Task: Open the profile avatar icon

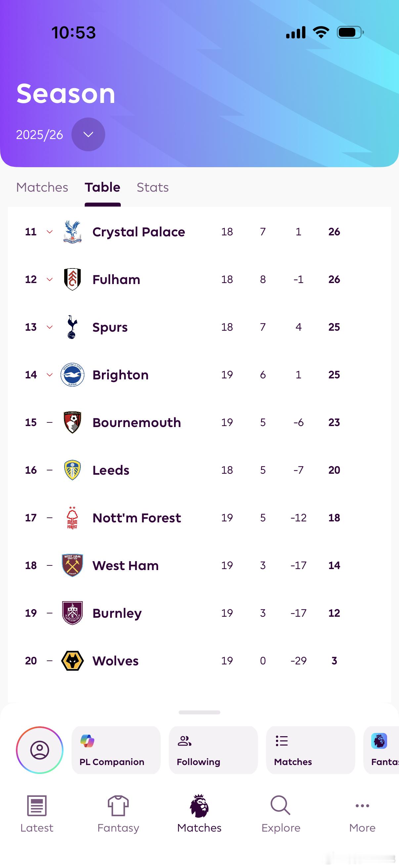Action: (40, 750)
